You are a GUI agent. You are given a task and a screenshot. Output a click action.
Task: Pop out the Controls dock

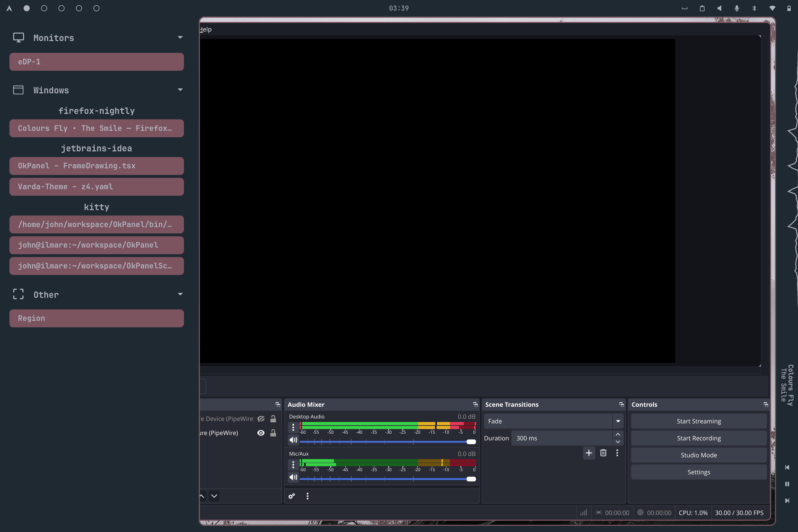pos(766,405)
